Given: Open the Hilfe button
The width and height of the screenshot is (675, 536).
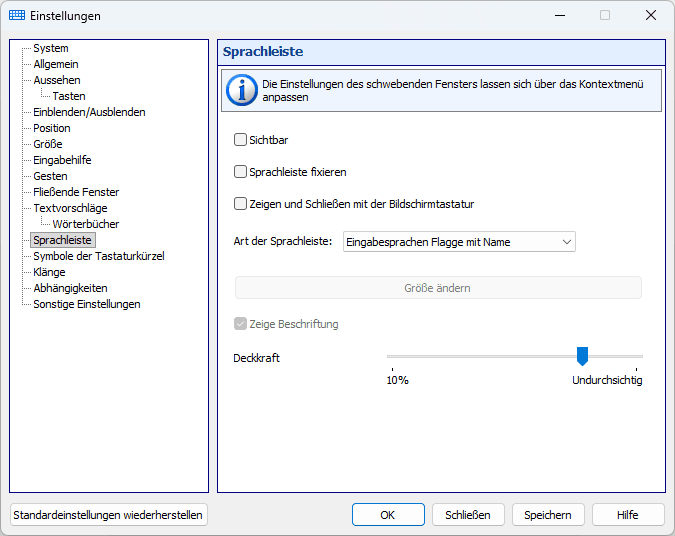Looking at the screenshot, I should 628,515.
